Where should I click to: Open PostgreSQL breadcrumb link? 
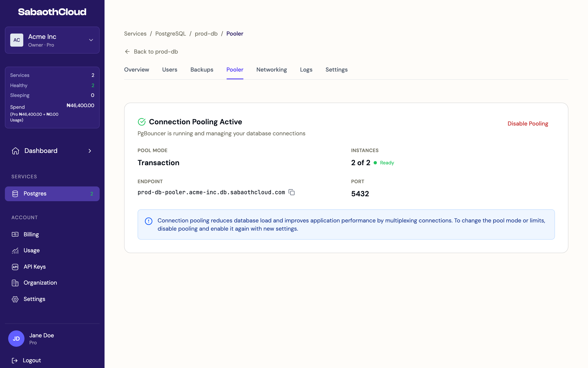(x=170, y=34)
